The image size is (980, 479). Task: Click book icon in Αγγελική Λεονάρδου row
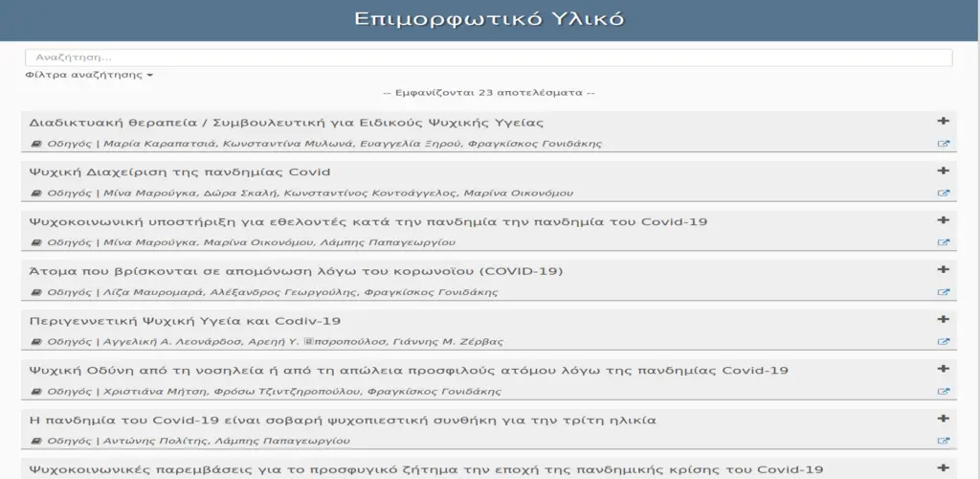point(36,342)
